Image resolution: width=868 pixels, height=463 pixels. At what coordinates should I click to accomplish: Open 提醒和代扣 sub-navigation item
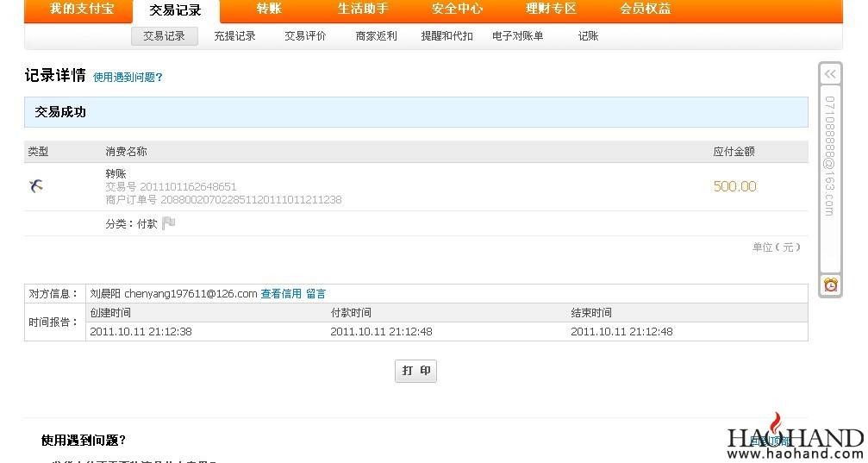click(x=446, y=36)
